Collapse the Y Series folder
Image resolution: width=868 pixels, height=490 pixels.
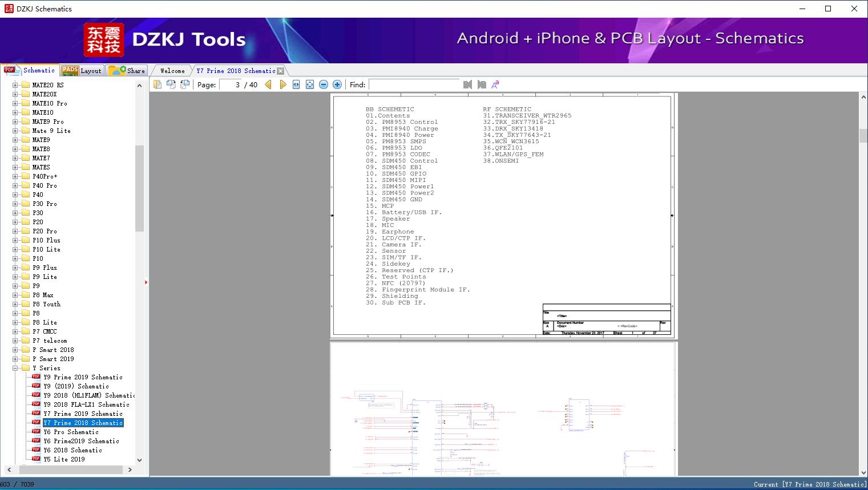(15, 368)
